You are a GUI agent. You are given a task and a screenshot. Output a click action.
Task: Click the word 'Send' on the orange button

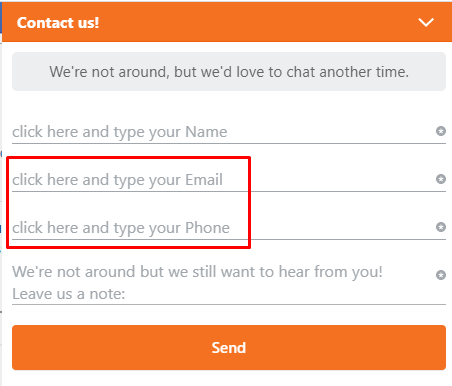229,348
